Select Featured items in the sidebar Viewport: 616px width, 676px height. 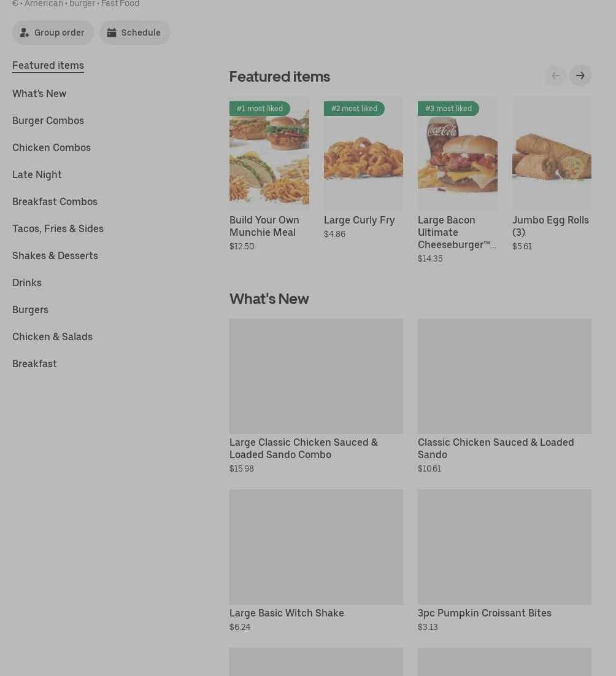[x=48, y=65]
